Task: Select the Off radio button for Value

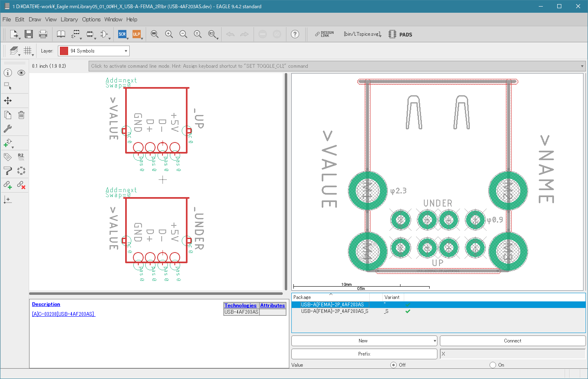Action: [x=394, y=365]
